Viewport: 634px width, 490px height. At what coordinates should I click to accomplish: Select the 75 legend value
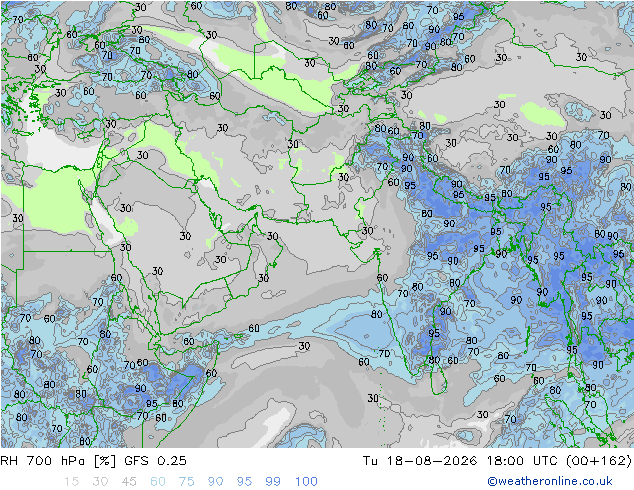[x=186, y=481]
